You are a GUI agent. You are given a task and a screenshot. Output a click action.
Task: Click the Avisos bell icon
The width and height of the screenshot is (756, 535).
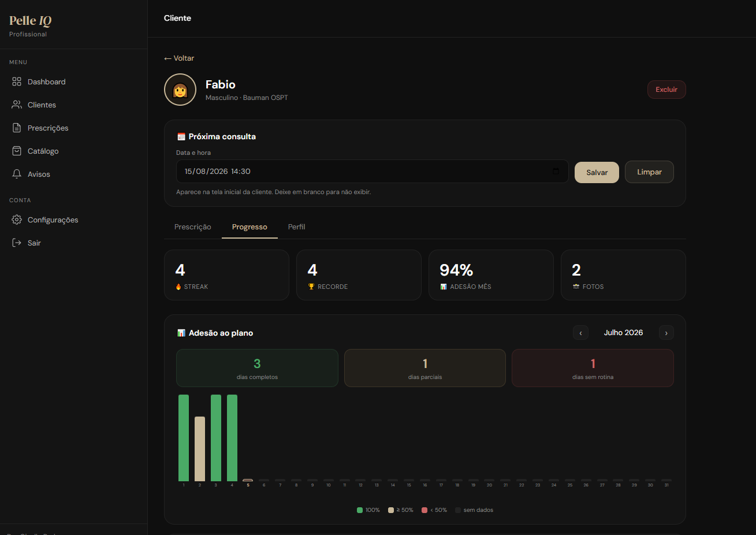[17, 174]
